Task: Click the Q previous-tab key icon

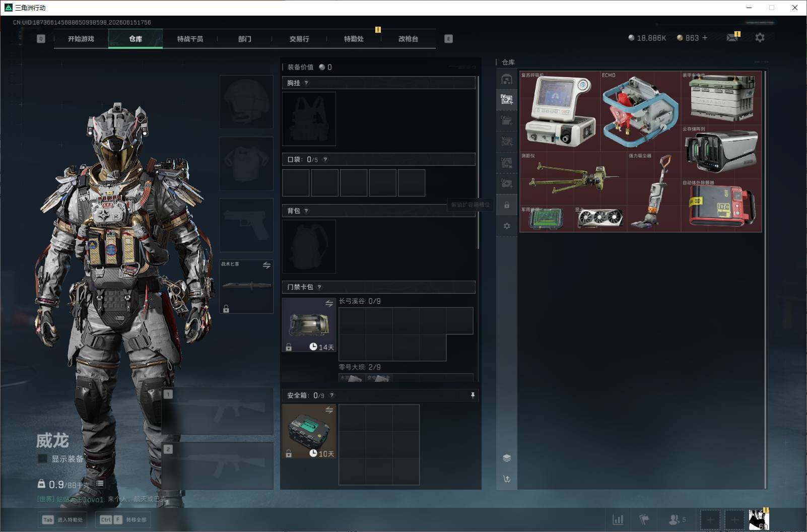Action: 41,39
